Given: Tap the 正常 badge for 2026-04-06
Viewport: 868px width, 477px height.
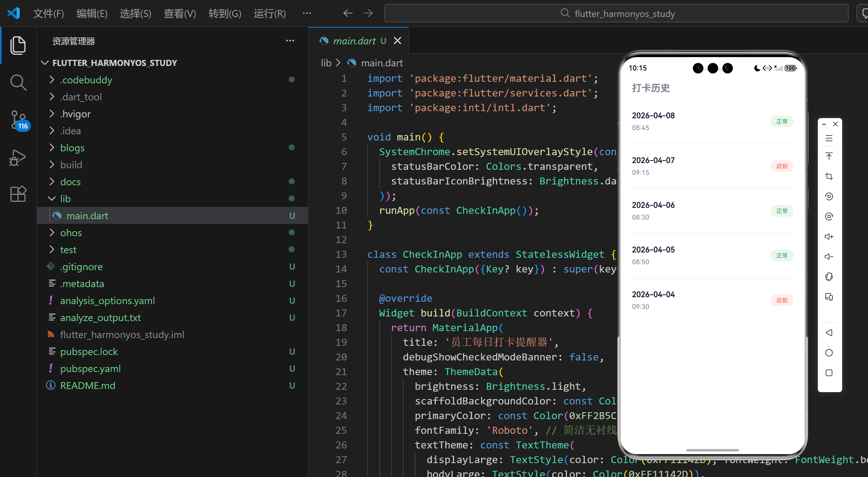Looking at the screenshot, I should coord(782,211).
